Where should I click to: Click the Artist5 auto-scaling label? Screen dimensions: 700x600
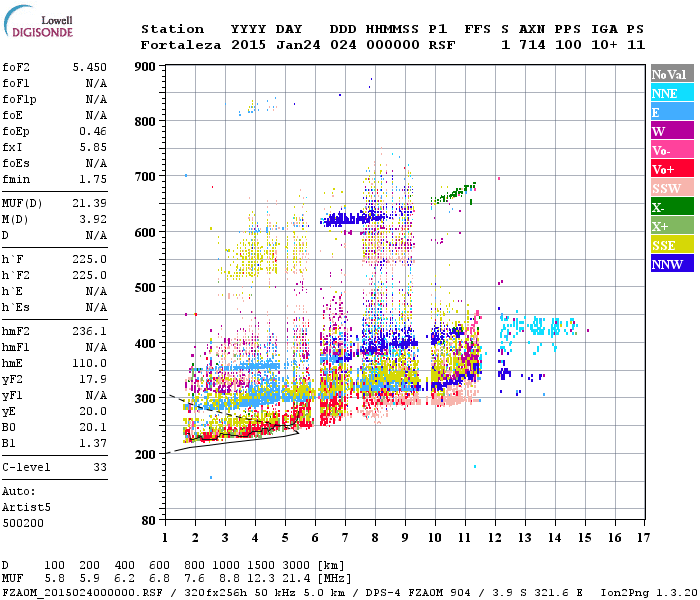26,508
